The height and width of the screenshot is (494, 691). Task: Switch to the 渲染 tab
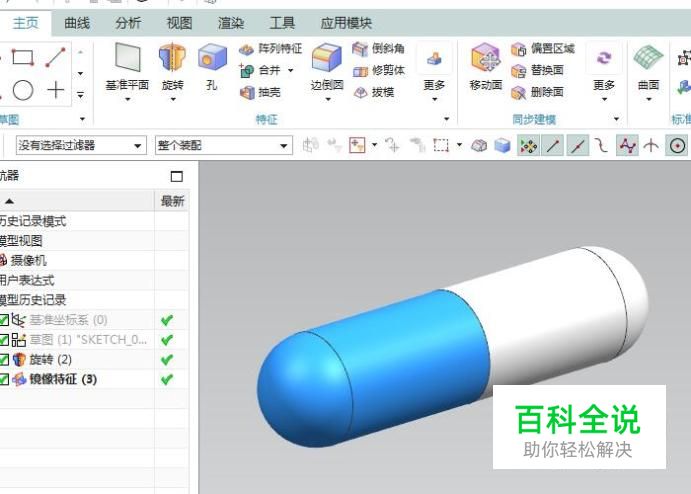click(x=230, y=23)
